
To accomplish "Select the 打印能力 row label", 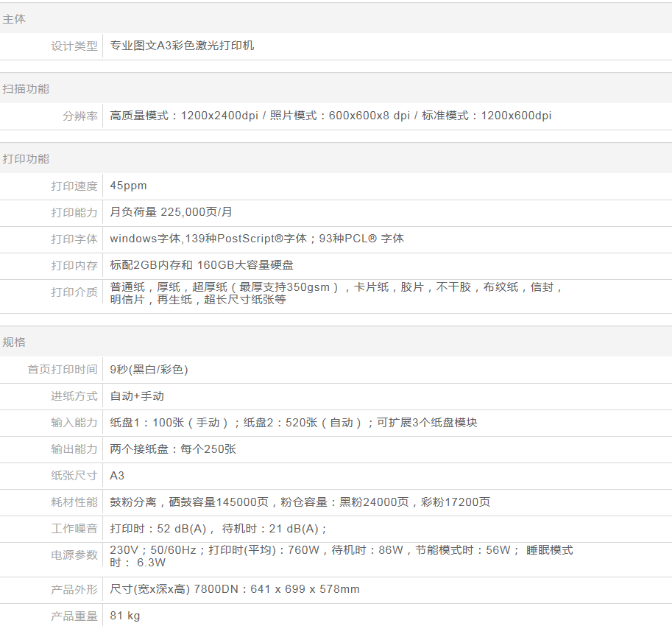I will click(74, 212).
